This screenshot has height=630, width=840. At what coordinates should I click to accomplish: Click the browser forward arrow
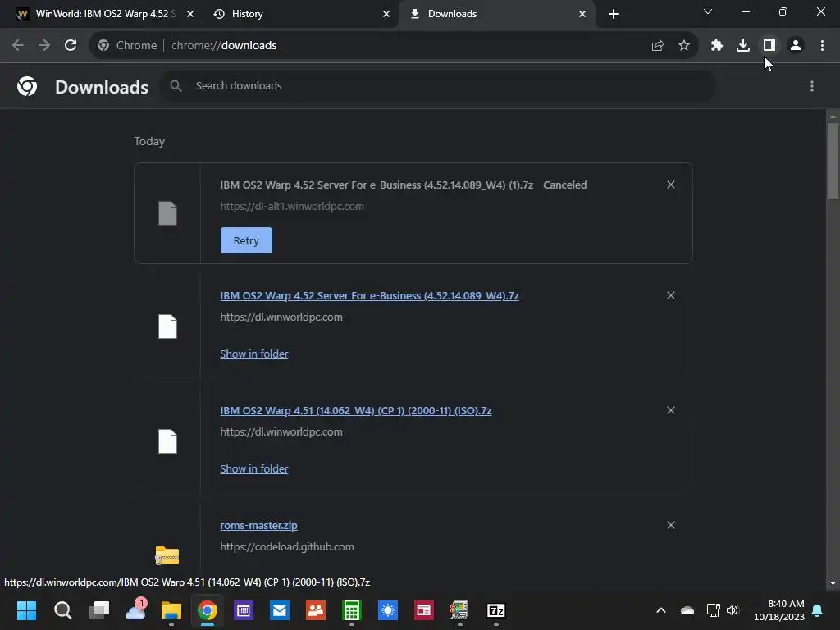(x=44, y=46)
